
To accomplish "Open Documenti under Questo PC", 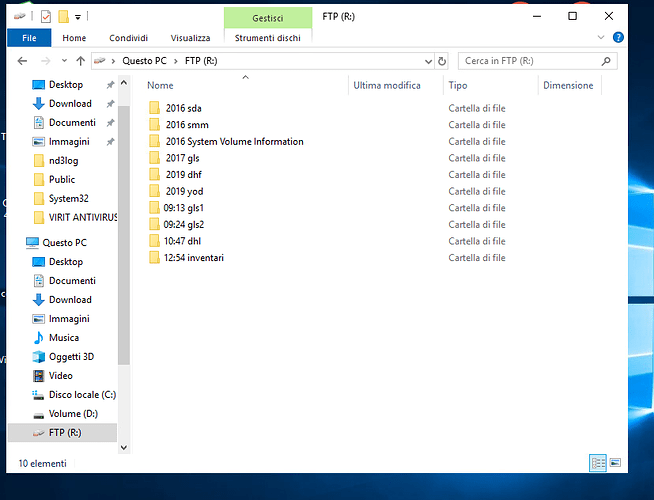I will coord(72,281).
